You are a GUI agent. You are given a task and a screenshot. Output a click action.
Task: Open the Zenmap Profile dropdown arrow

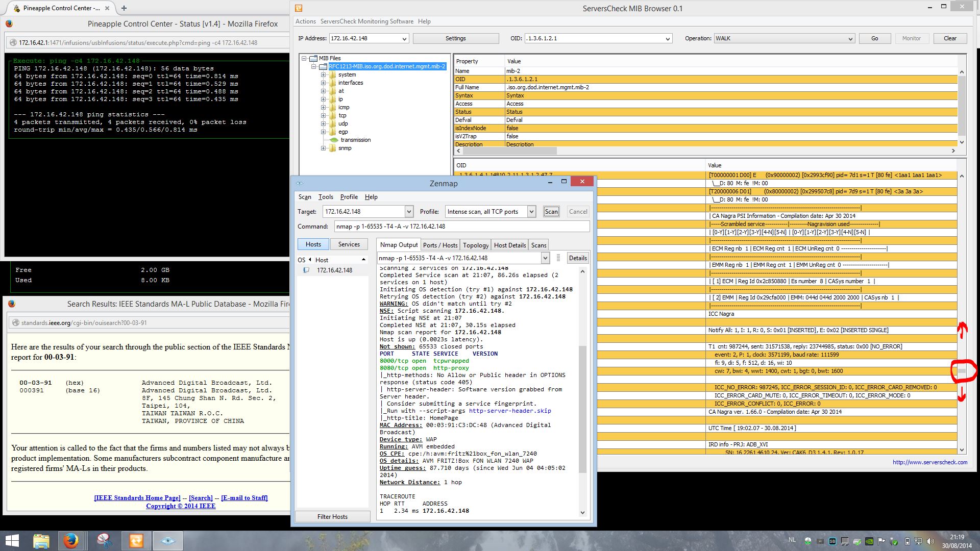tap(531, 212)
